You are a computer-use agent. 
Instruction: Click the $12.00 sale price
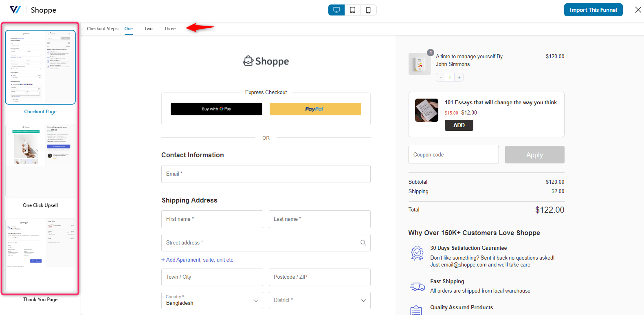point(469,113)
